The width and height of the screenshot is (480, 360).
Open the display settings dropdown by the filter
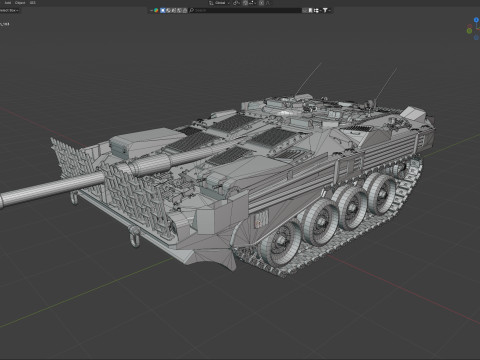click(317, 10)
